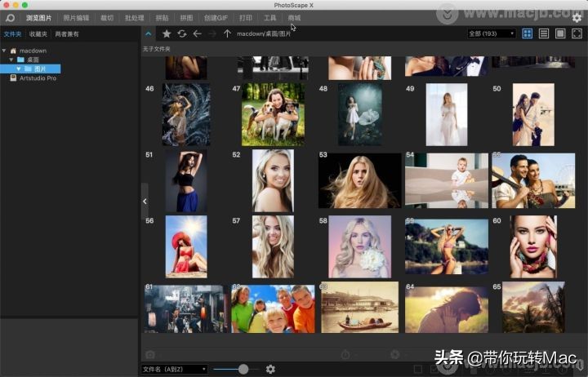Open the 工具 tab
This screenshot has width=588, height=377.
270,18
